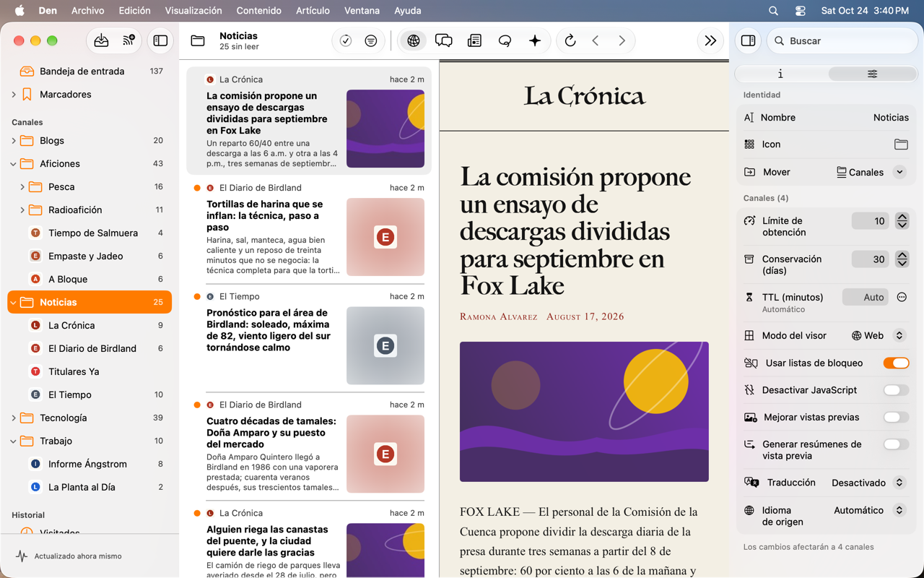Select the Bandeja de entrada inbox
Screen dimensions: 924x578
click(90, 72)
